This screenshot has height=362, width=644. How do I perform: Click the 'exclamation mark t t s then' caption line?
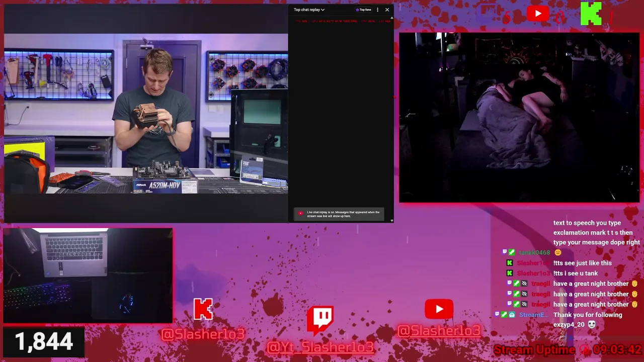click(x=593, y=233)
